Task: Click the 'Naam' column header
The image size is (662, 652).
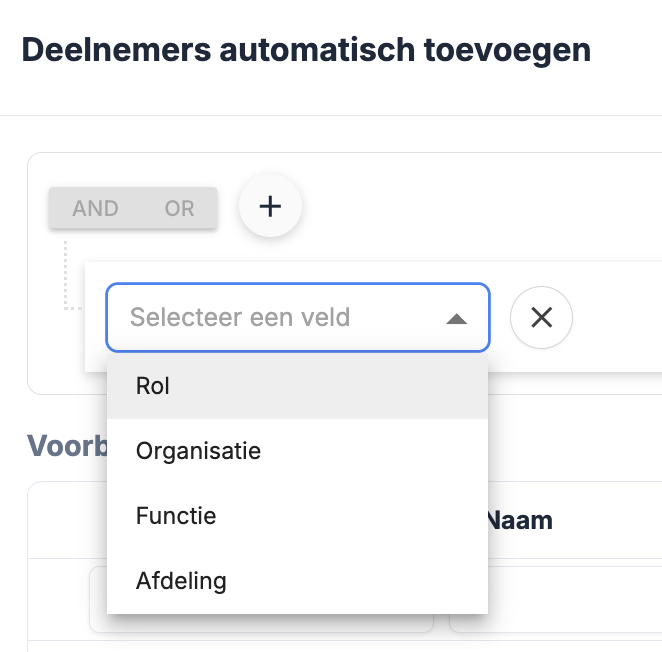Action: (520, 520)
